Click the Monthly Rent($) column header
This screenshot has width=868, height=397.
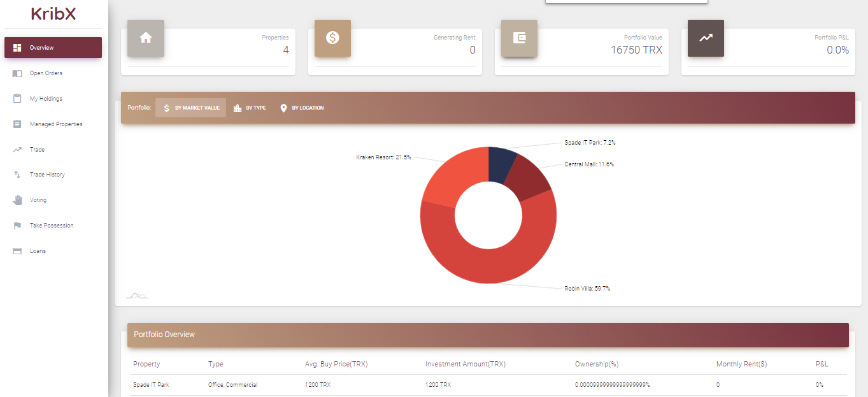(741, 364)
